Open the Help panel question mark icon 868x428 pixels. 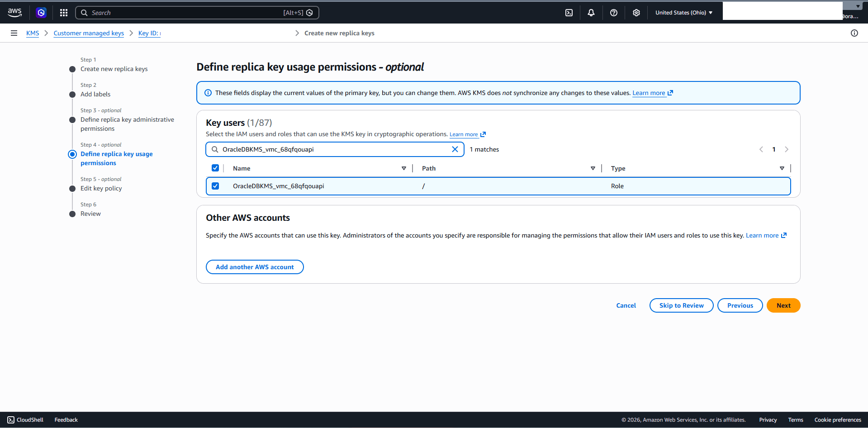[x=613, y=12]
